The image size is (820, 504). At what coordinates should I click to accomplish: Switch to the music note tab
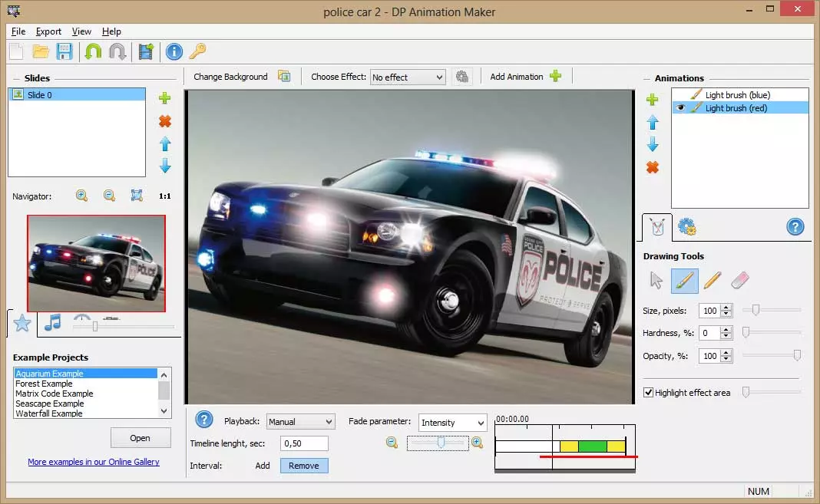52,323
